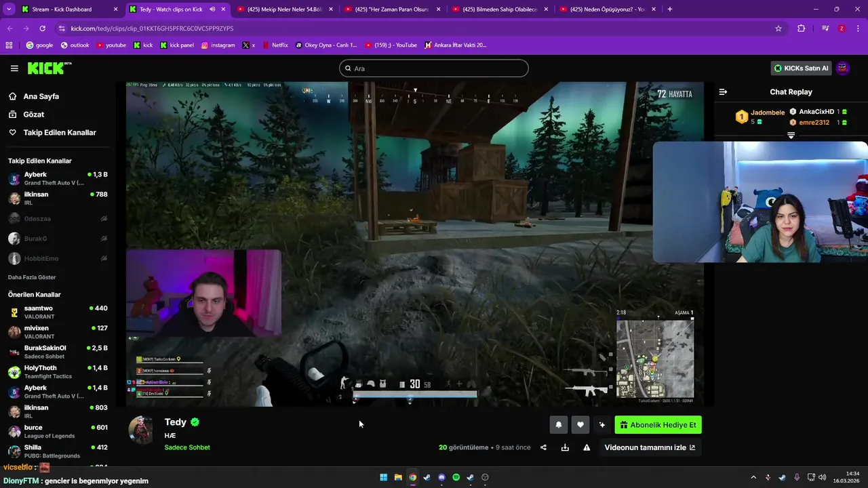This screenshot has height=488, width=868.
Task: Open offline channel HobbitEmo
Action: 58,258
